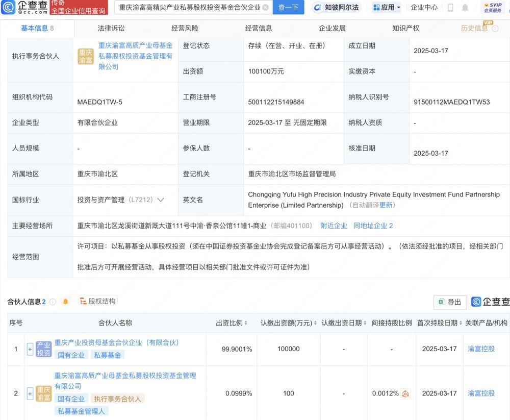This screenshot has width=510, height=420.
Task: Click the 查一下 search button
Action: (x=288, y=7)
